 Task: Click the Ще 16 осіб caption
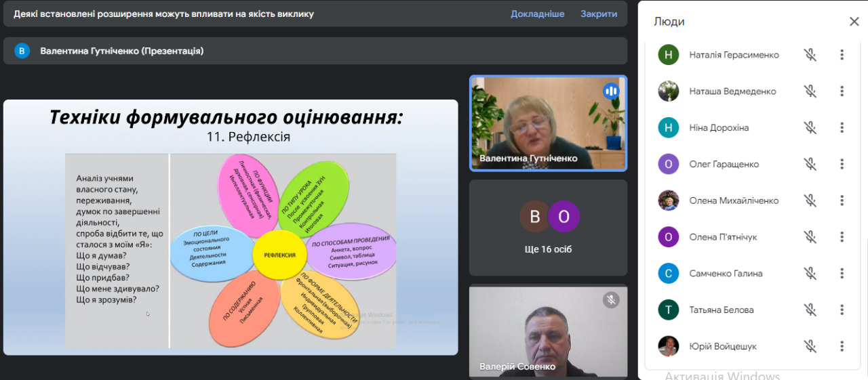coord(549,249)
